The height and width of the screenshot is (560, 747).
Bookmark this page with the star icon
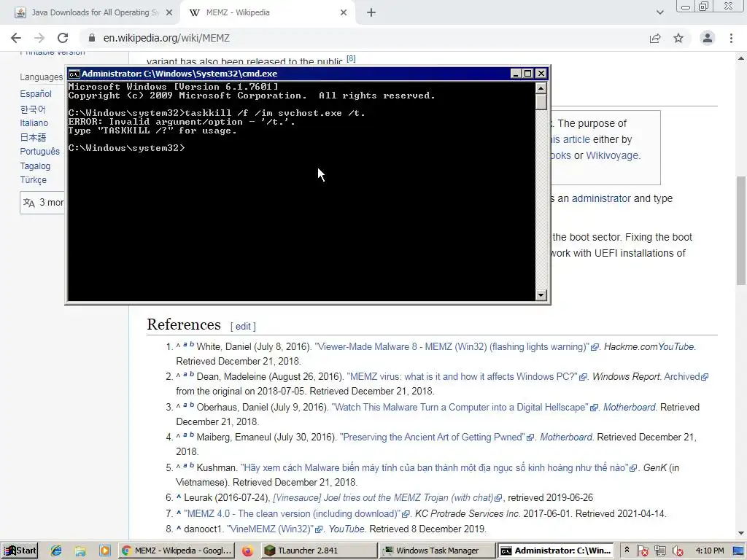(x=678, y=38)
